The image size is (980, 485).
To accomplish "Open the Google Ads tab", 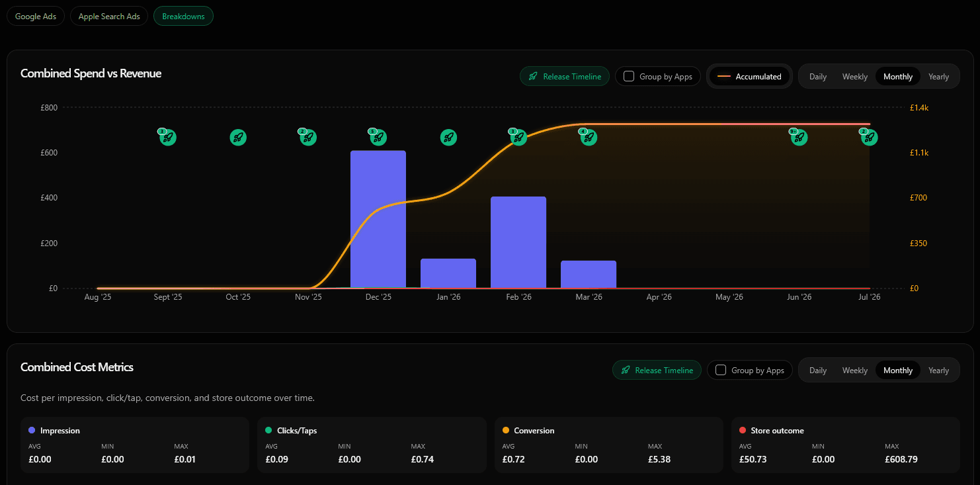I will pos(36,17).
